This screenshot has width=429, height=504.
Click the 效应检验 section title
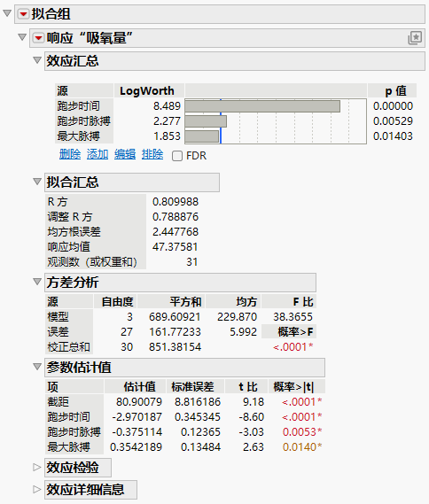tap(73, 468)
